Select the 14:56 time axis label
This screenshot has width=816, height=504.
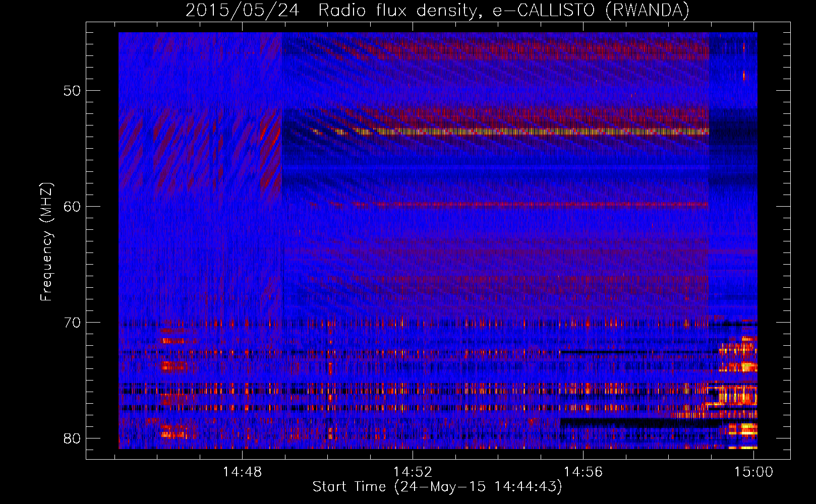(584, 472)
